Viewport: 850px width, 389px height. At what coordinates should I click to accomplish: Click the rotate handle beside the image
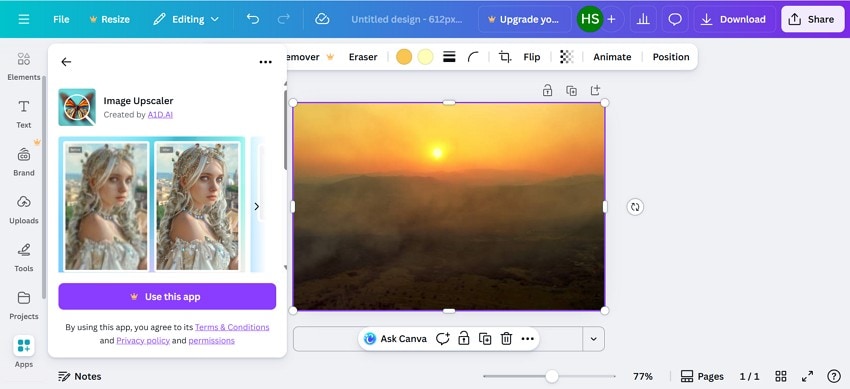click(635, 206)
